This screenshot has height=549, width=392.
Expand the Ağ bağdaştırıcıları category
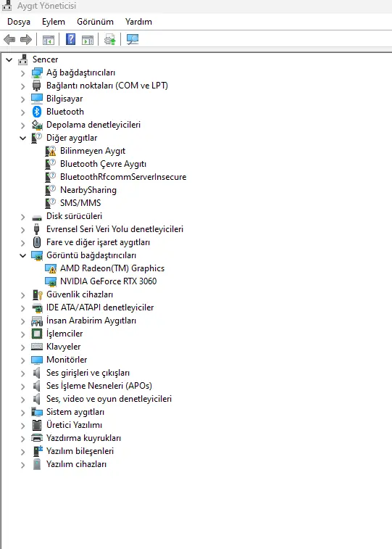pyautogui.click(x=22, y=73)
